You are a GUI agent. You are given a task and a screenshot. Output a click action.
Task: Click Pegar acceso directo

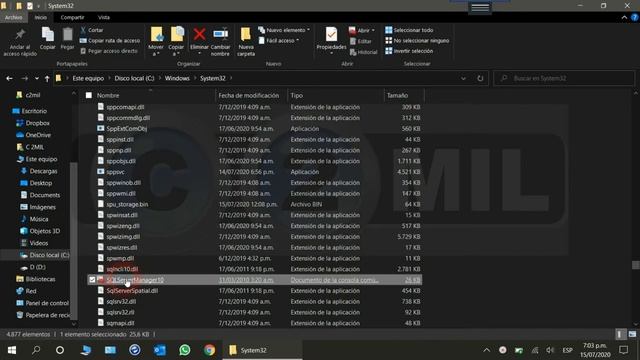click(109, 51)
